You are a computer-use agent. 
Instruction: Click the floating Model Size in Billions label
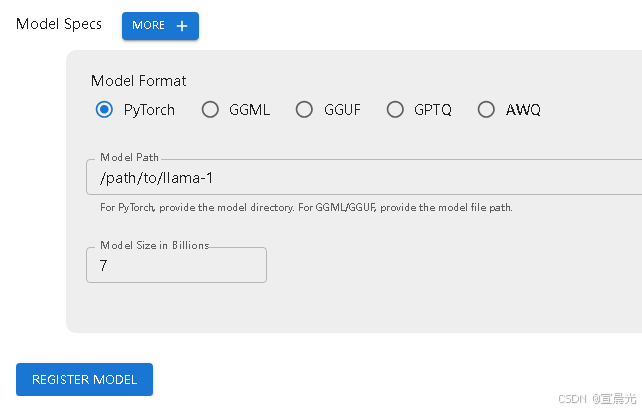pos(155,245)
